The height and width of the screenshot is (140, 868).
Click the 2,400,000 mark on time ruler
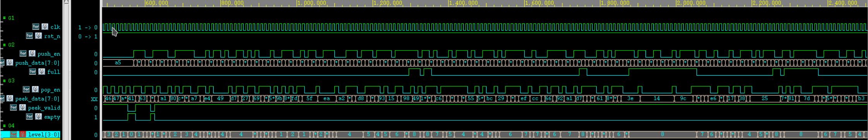[x=843, y=3]
